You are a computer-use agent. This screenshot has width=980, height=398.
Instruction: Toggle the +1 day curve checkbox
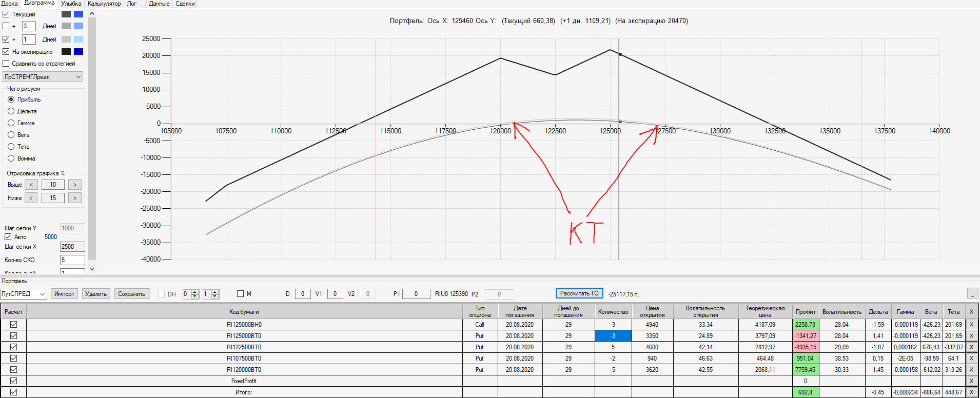pyautogui.click(x=6, y=39)
